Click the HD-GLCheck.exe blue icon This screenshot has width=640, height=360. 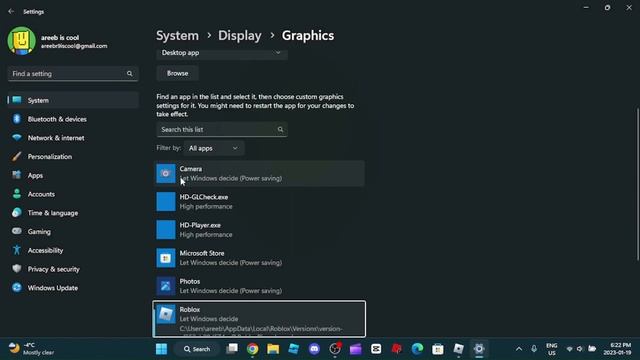(166, 202)
